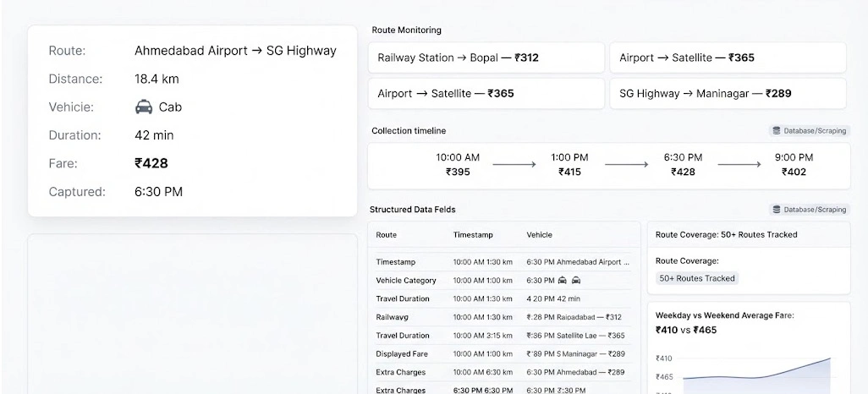Viewport: 868px width, 394px height.
Task: Select the 9:00 PM ₹402 timeline point
Action: (794, 164)
